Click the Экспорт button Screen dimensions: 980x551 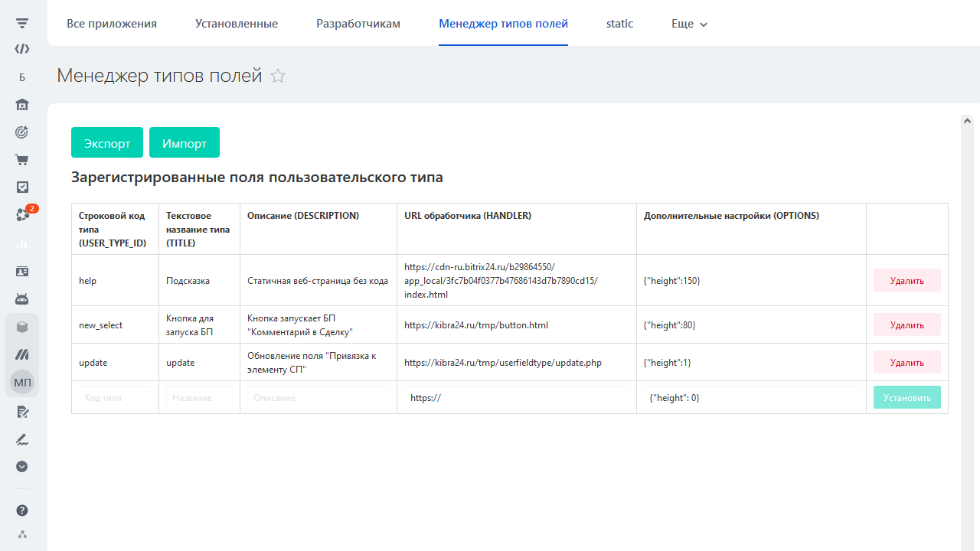click(x=107, y=143)
